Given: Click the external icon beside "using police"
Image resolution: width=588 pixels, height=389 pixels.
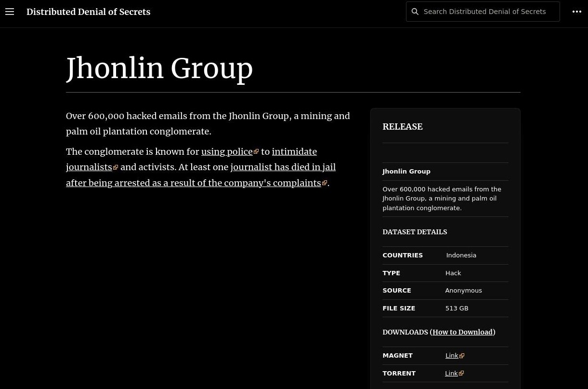Looking at the screenshot, I should click(256, 152).
